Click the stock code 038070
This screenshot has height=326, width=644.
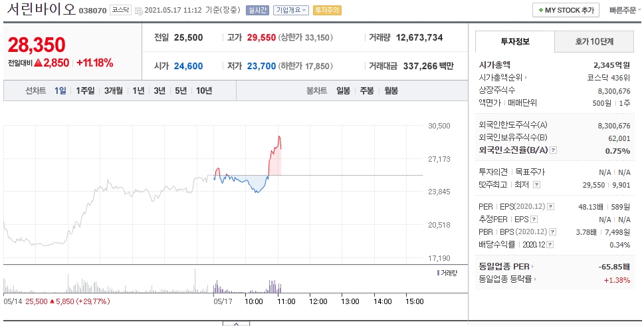pyautogui.click(x=93, y=11)
